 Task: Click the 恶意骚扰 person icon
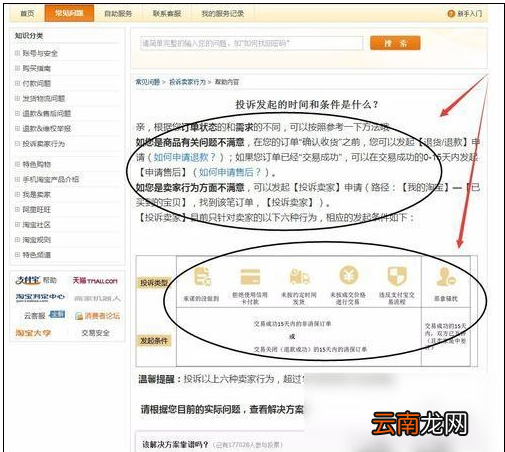point(445,277)
